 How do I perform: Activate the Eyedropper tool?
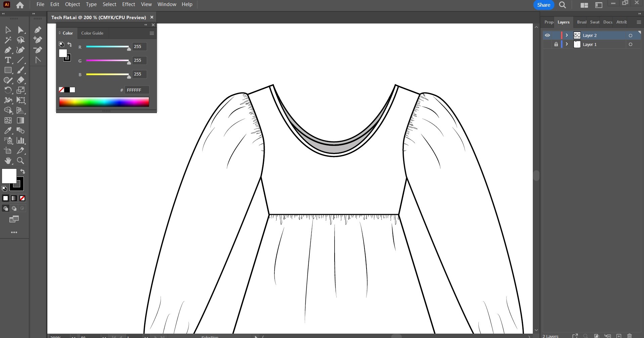point(8,131)
